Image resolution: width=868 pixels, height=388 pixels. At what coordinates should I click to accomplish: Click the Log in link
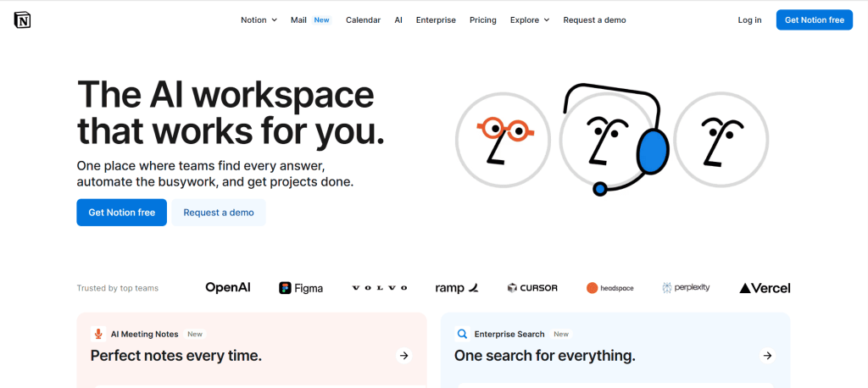(749, 19)
